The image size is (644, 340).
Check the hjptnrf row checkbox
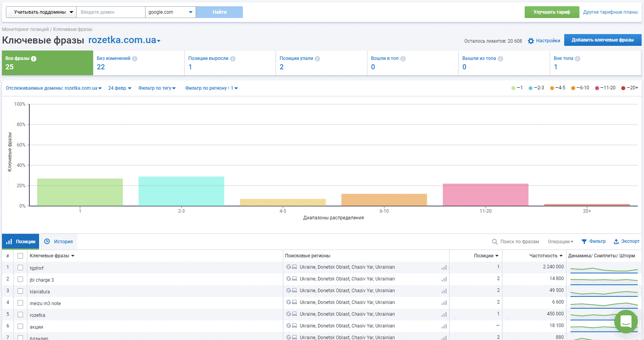(x=20, y=268)
